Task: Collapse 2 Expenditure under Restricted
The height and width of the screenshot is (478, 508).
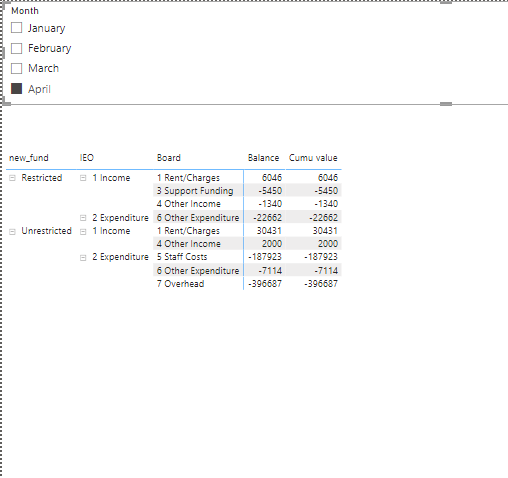Action: pyautogui.click(x=83, y=218)
